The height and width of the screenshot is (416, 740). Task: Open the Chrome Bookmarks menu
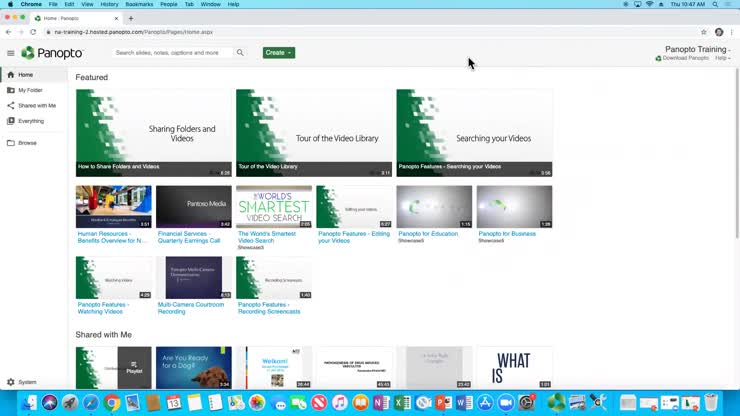(139, 4)
